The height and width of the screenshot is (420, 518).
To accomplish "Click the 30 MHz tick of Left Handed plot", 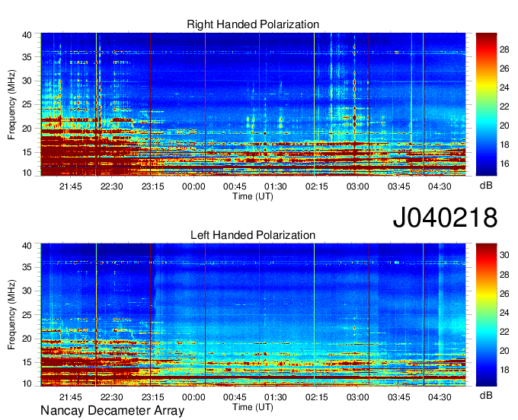I will tap(27, 291).
